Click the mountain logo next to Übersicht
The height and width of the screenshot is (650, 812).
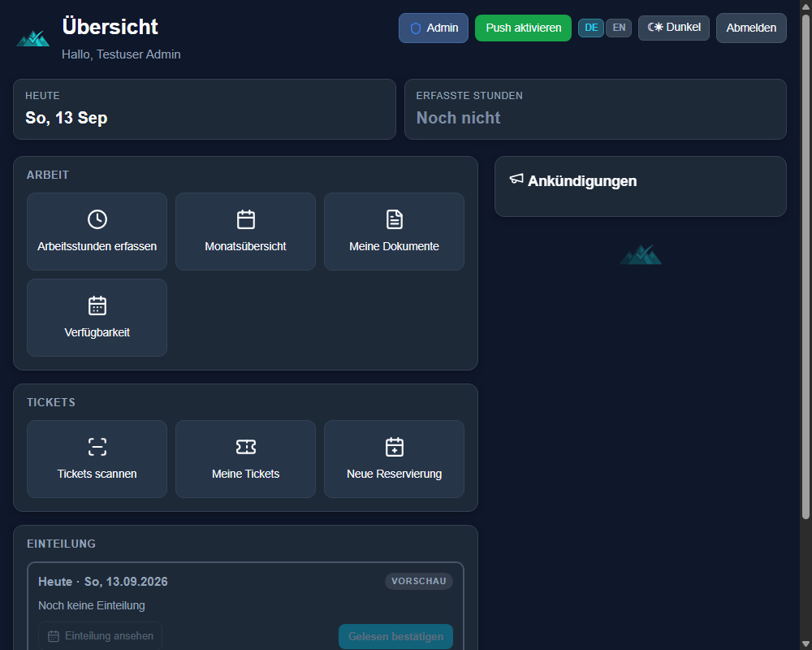coord(33,38)
